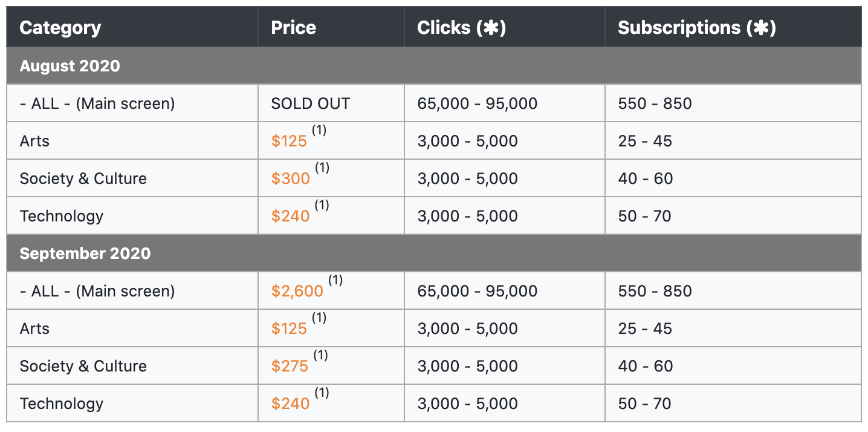Screen dimensions: 868x432
Task: Click the asterisk in the Clicks header
Action: click(491, 28)
